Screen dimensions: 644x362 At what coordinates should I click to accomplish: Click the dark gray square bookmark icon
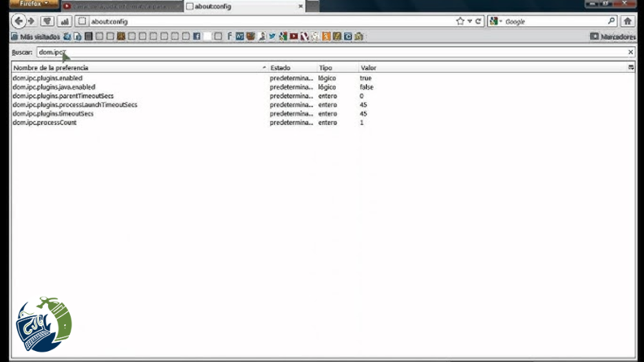click(x=88, y=36)
